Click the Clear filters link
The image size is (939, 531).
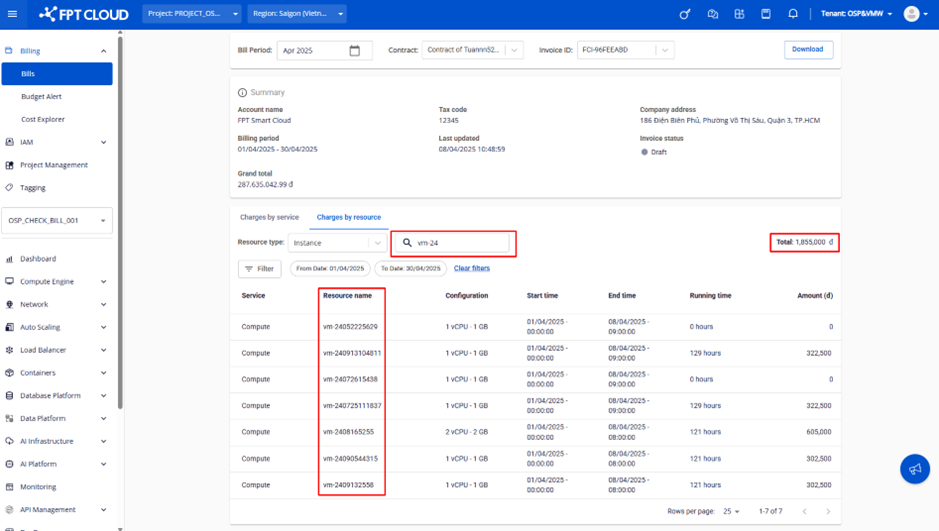pos(472,268)
